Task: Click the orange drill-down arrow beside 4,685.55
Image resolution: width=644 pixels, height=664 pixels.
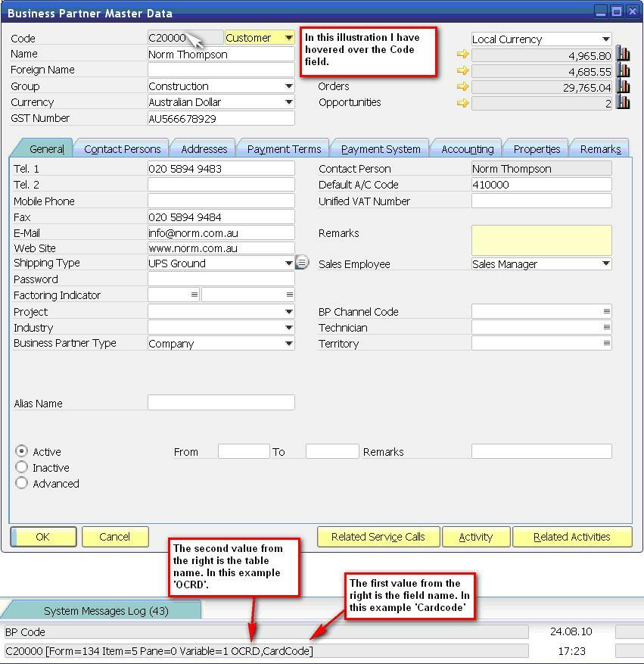Action: [x=462, y=70]
